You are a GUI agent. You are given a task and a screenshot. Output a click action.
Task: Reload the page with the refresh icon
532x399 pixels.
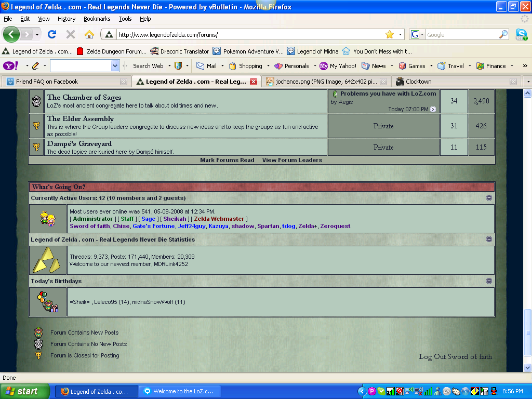coord(52,34)
